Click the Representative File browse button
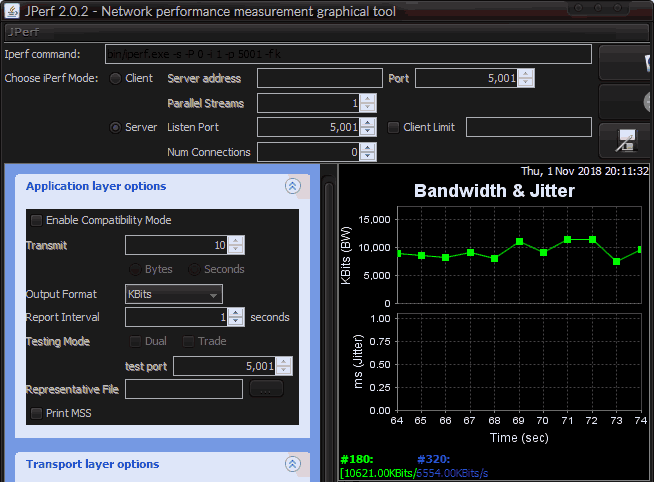 point(265,389)
